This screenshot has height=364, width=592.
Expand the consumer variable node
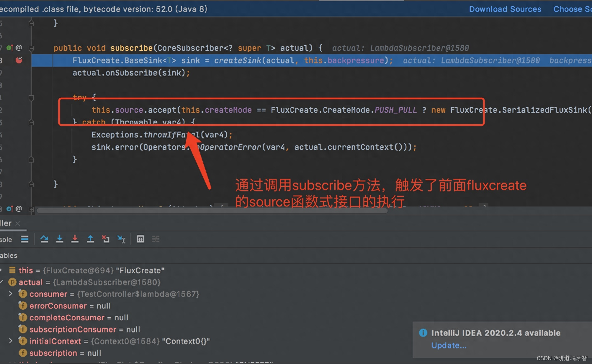pyautogui.click(x=11, y=294)
